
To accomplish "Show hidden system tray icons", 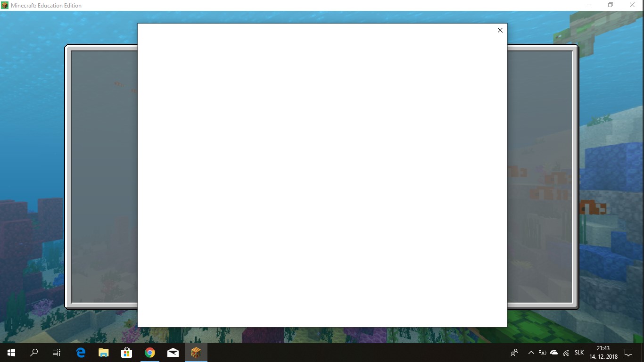I will (x=531, y=353).
